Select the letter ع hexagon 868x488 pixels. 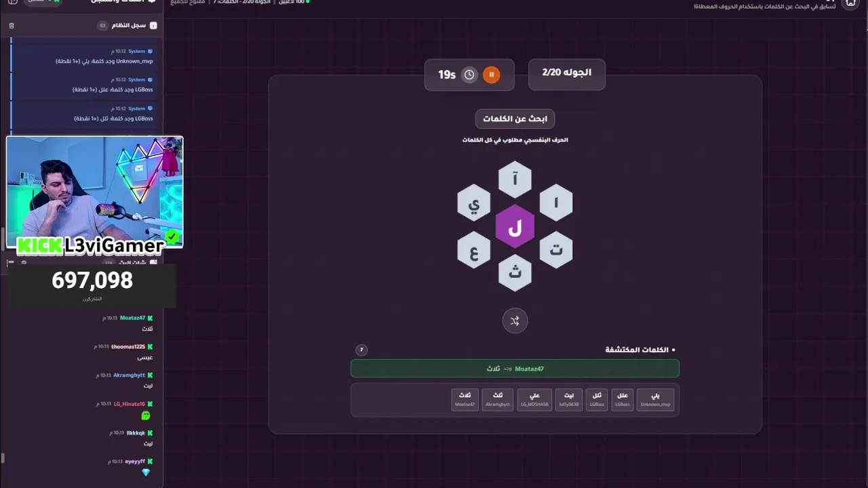[474, 250]
